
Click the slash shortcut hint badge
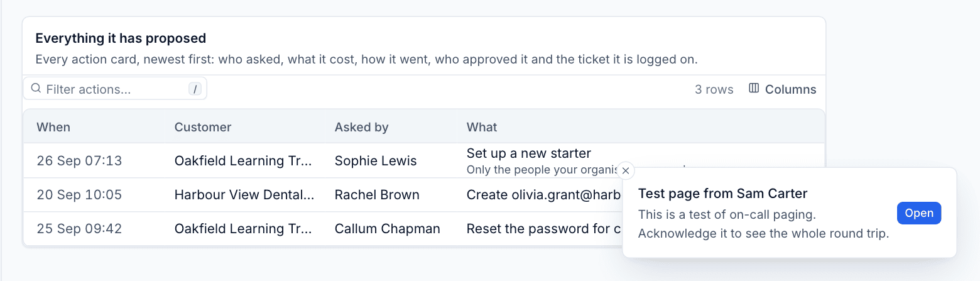click(195, 89)
